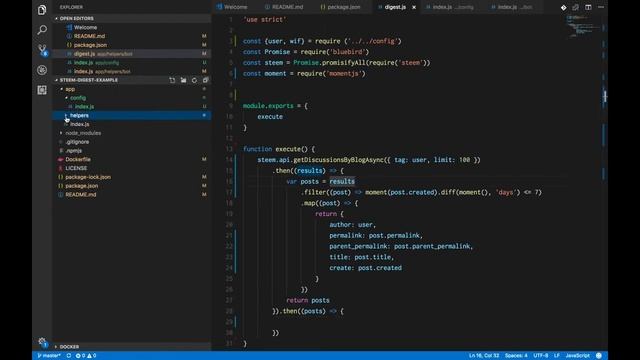Screen dimensions: 640x360
Task: Click the editor vertical scrollbar
Action: 604,182
